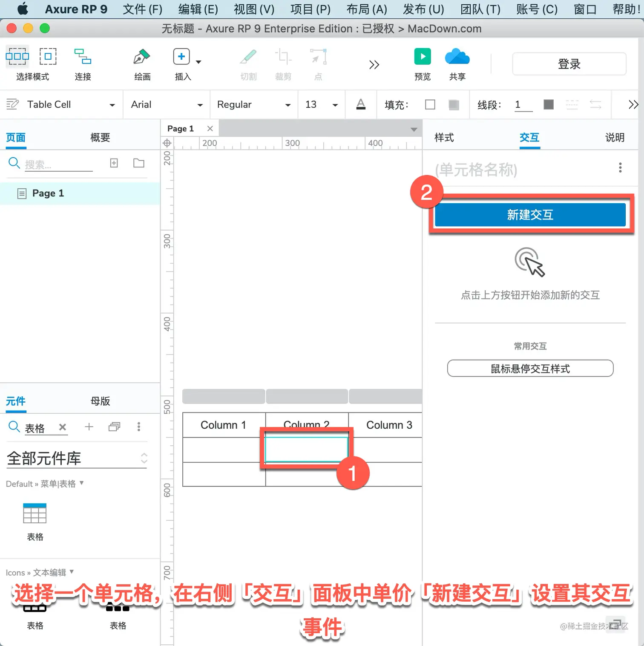Switch to the 页面 pages tab
Image resolution: width=644 pixels, height=646 pixels.
(x=16, y=138)
